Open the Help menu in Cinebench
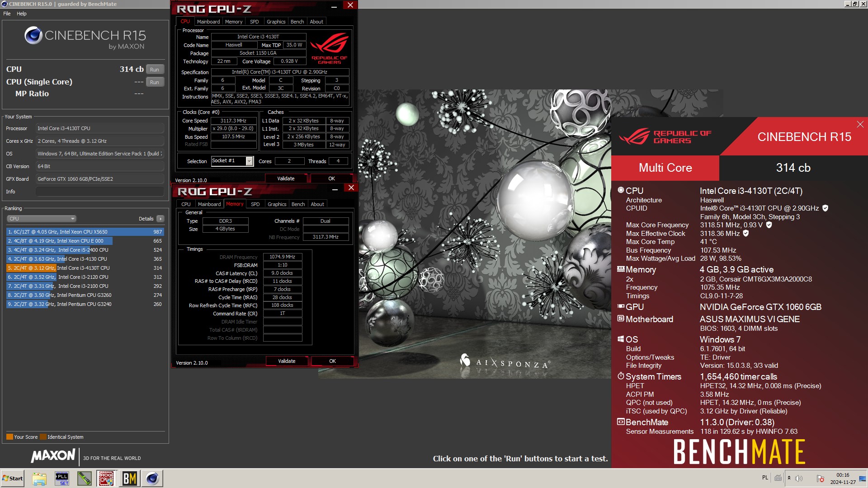Screen dimensions: 868x488 (22, 14)
